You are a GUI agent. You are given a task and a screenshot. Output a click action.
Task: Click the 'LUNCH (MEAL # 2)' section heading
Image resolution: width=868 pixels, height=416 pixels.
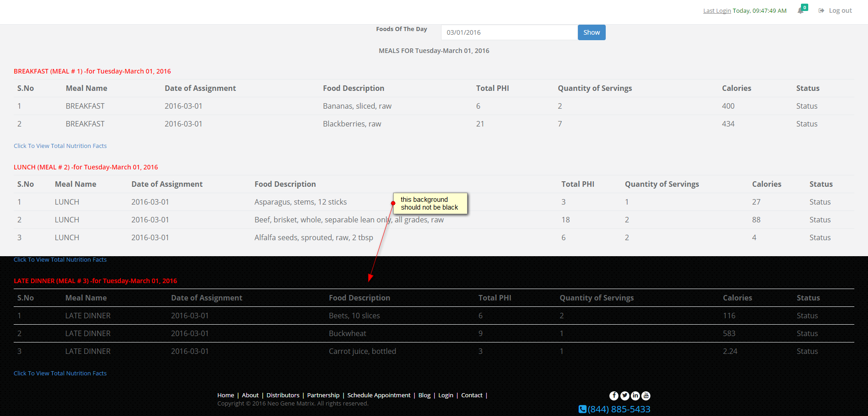86,167
